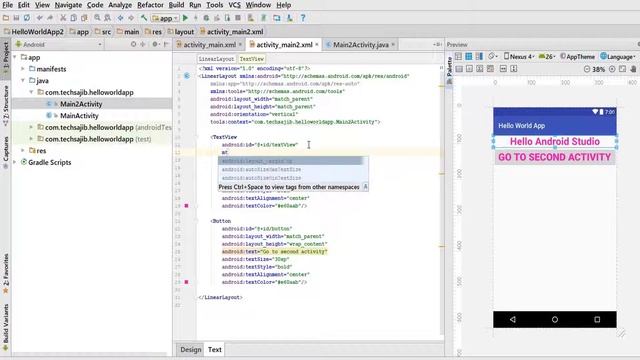Screen dimensions: 640x360
Task: Open the Android project view dropdown
Action: coord(59,44)
